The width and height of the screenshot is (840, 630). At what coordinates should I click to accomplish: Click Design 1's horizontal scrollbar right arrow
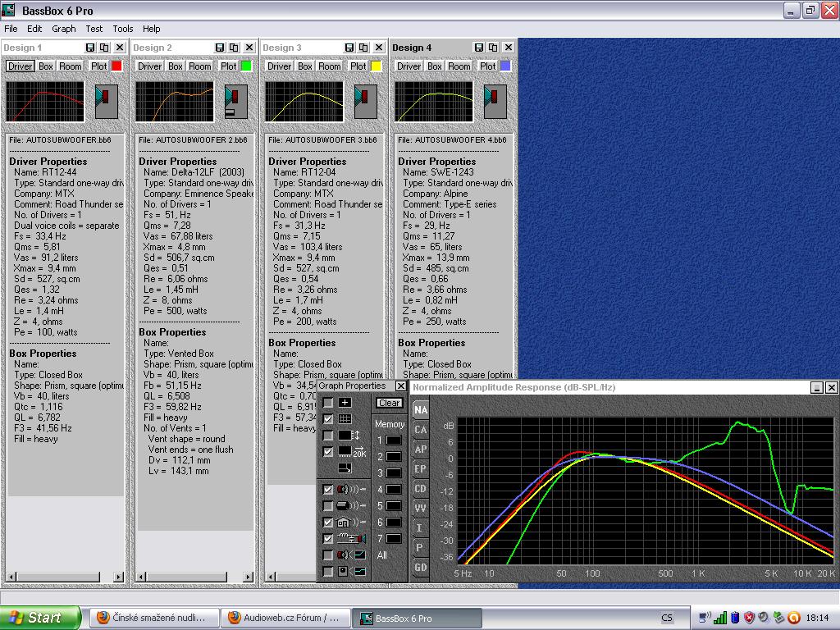coord(118,577)
